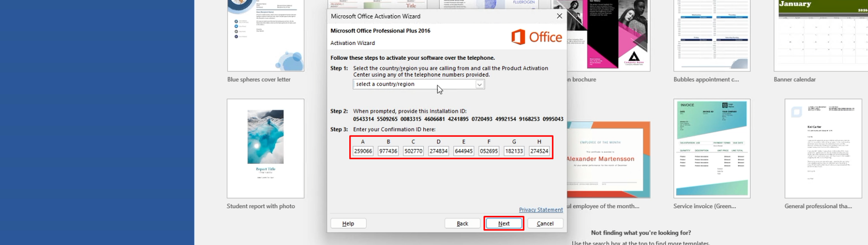Screen dimensions: 868x245
Task: Click Confirmation ID field H
Action: pyautogui.click(x=539, y=151)
